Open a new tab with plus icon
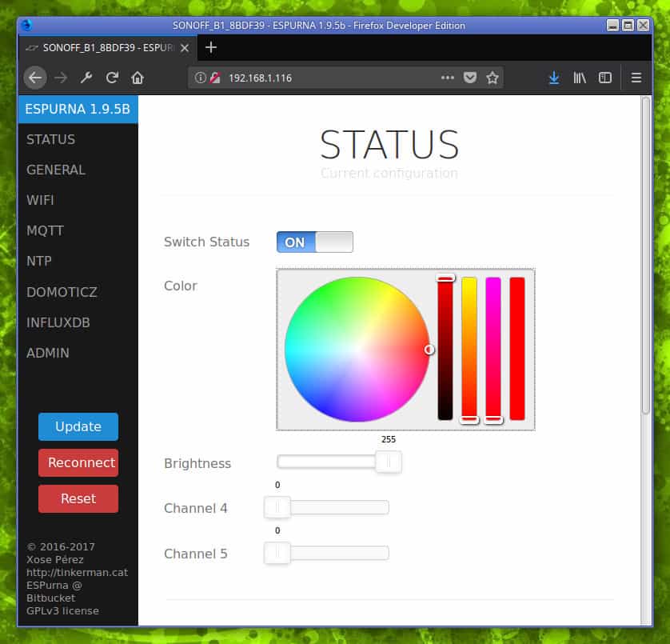This screenshot has height=644, width=670. (211, 47)
